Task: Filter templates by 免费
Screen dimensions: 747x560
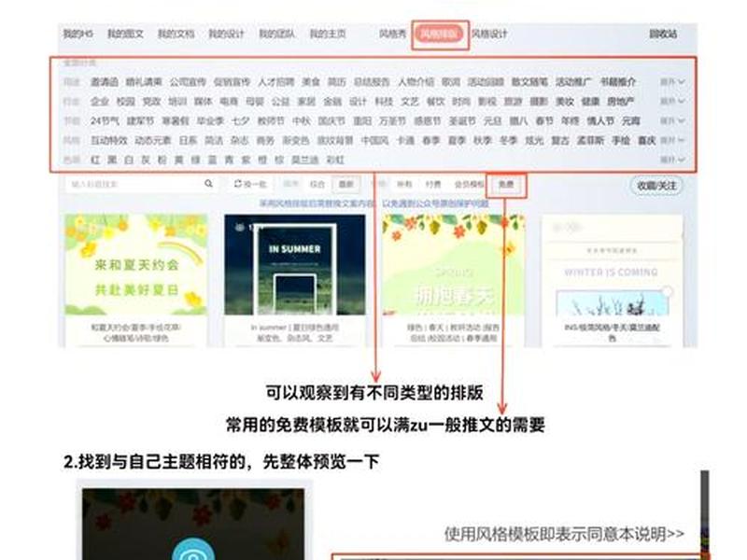Action: [x=506, y=184]
